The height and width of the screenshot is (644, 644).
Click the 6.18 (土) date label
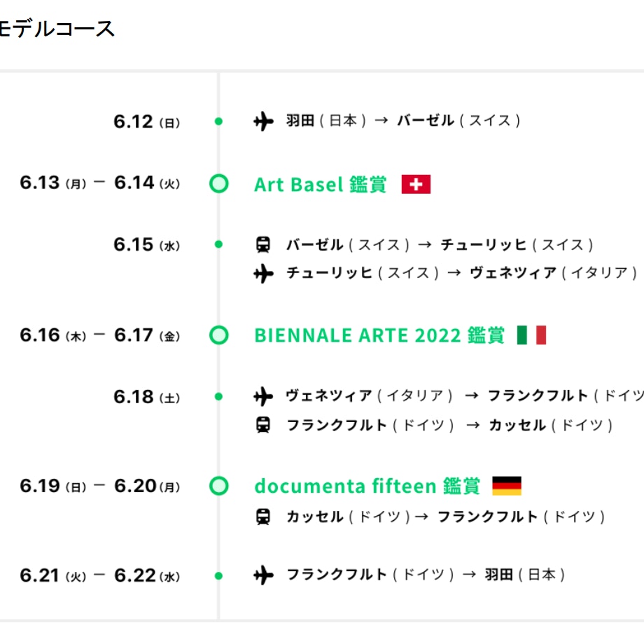pos(146,397)
